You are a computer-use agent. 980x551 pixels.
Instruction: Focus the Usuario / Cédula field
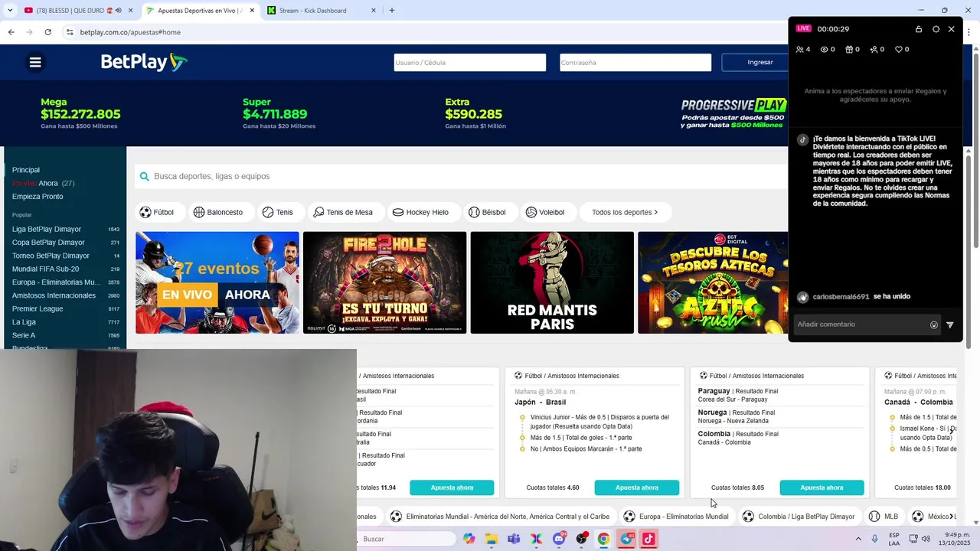(x=470, y=63)
